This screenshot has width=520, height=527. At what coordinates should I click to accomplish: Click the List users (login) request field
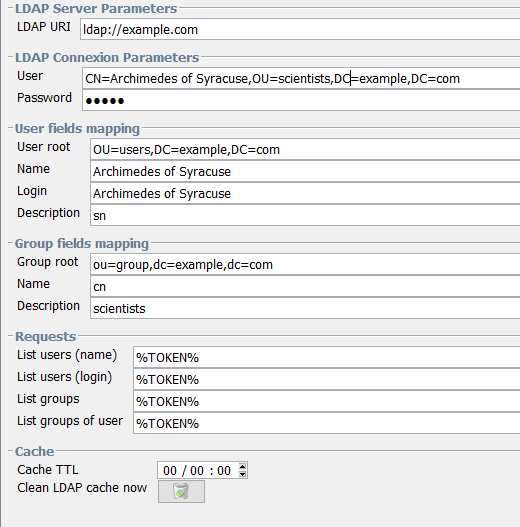click(x=327, y=379)
